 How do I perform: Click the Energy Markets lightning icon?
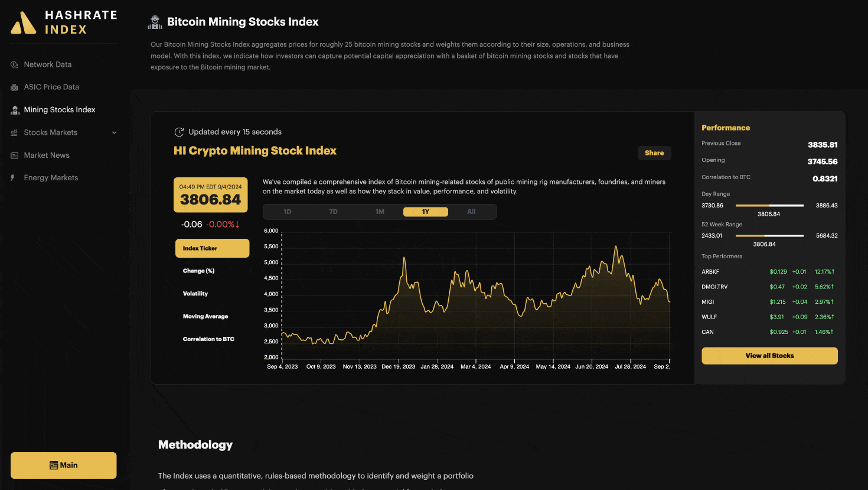(x=13, y=178)
